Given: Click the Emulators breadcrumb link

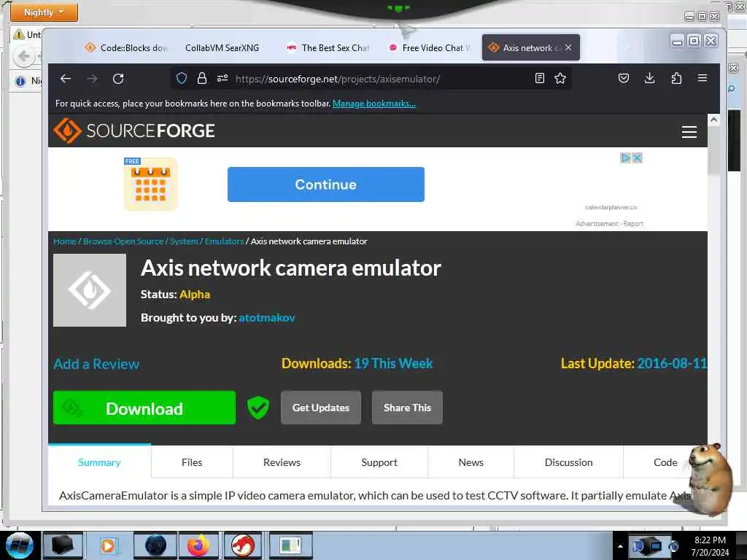Looking at the screenshot, I should (225, 241).
